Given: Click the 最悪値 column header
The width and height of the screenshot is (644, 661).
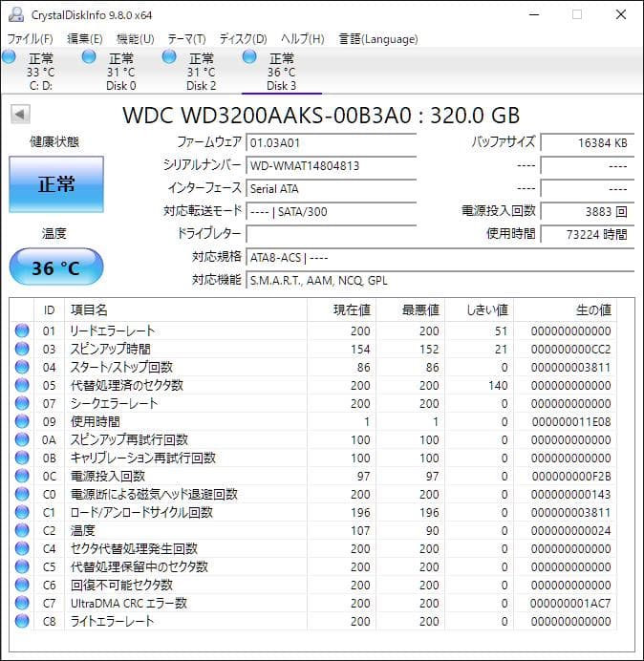Looking at the screenshot, I should (410, 310).
